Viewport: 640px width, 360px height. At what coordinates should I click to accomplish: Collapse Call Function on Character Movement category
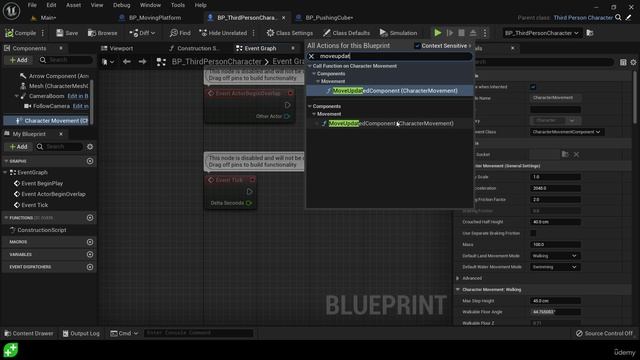(310, 66)
